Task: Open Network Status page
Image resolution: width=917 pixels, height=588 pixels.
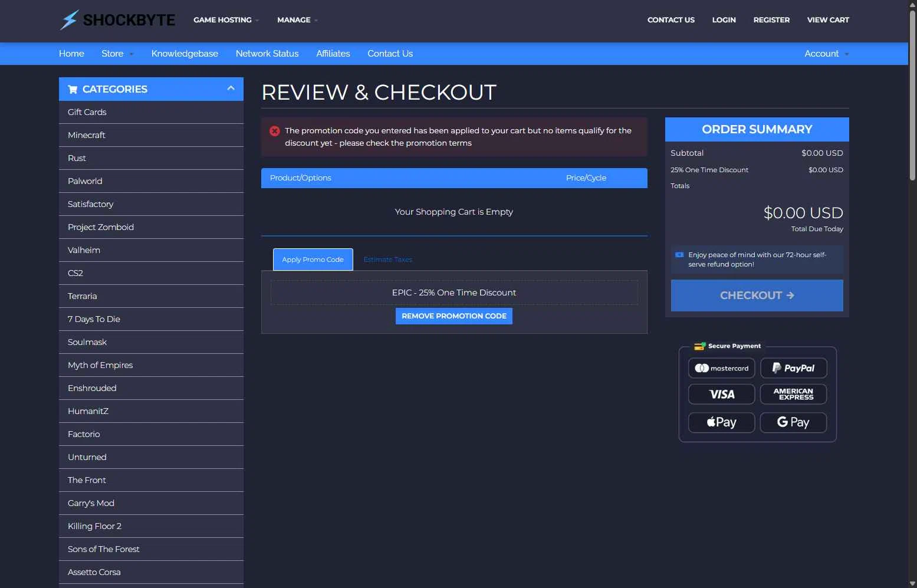Action: pyautogui.click(x=267, y=54)
